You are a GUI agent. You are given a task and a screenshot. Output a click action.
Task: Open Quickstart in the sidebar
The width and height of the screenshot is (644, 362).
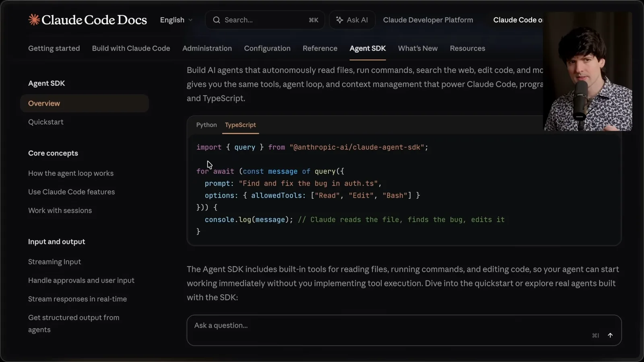coord(46,122)
